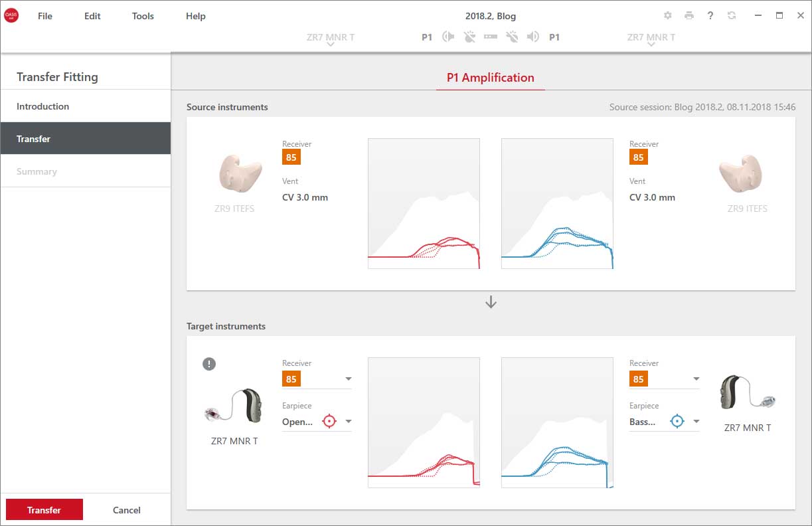Click the red Transfer button
Screen dimensions: 812x526
point(44,509)
